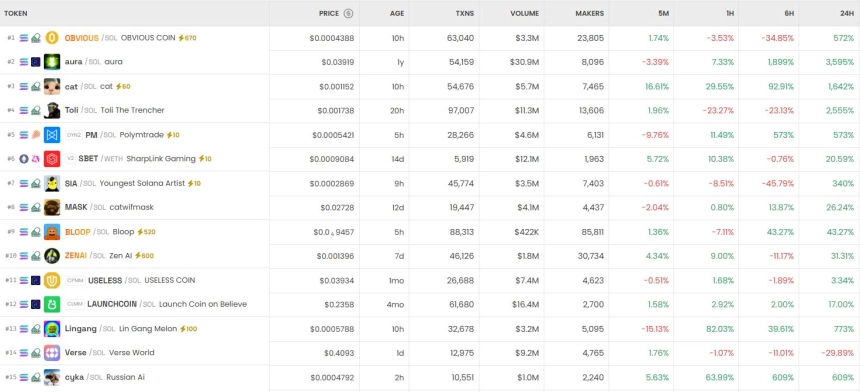Viewport: 860px width, 392px height.
Task: Click the 670 boost badge on OBVIOUS
Action: pos(187,38)
